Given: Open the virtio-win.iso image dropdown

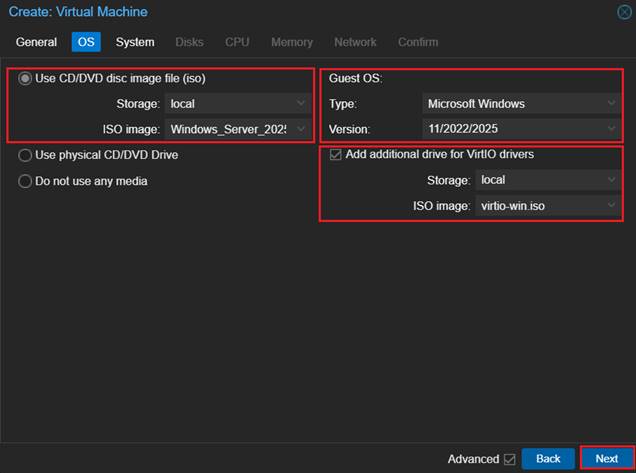Looking at the screenshot, I should pos(611,206).
